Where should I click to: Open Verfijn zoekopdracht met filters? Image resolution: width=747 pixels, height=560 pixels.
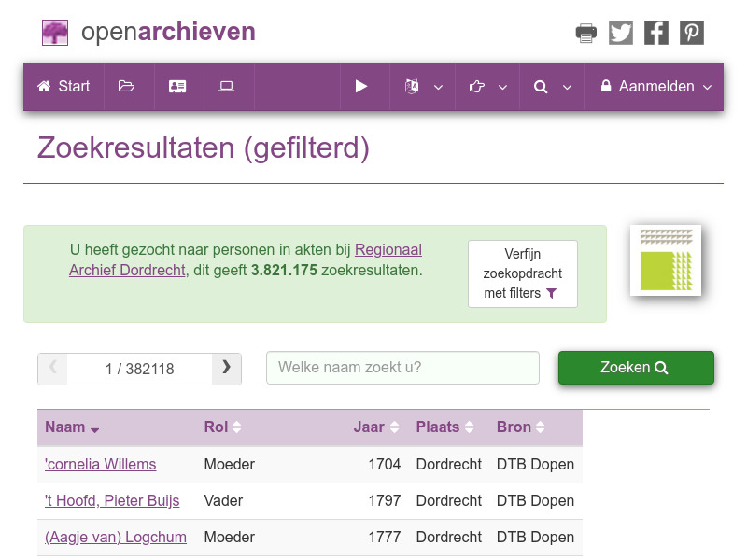[522, 273]
